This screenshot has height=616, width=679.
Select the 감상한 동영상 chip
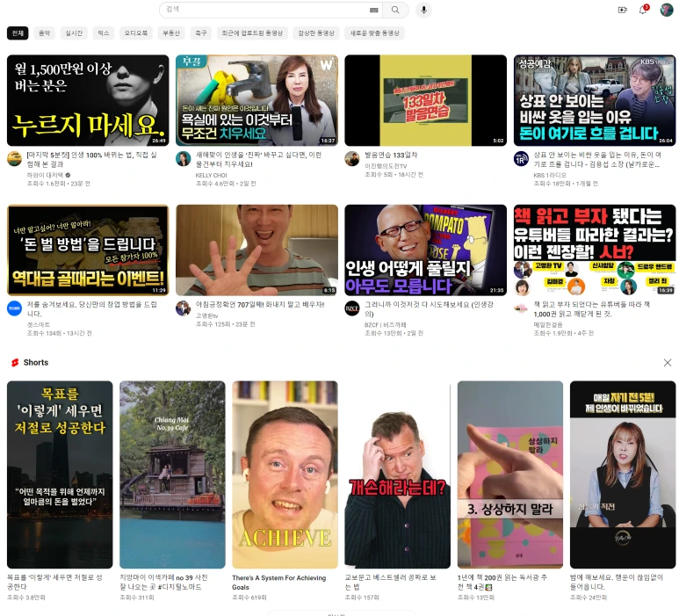pos(316,33)
